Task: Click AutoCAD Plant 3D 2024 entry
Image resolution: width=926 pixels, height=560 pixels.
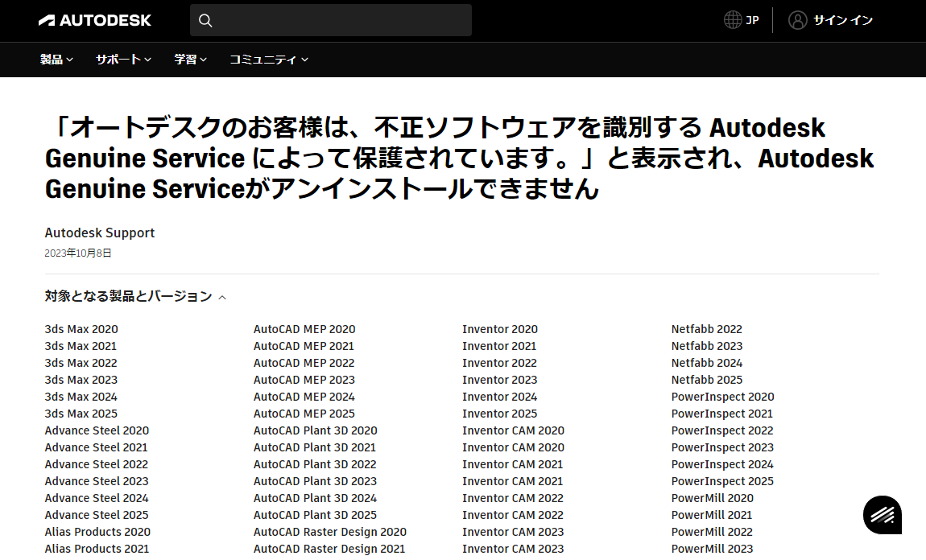Action: 315,499
